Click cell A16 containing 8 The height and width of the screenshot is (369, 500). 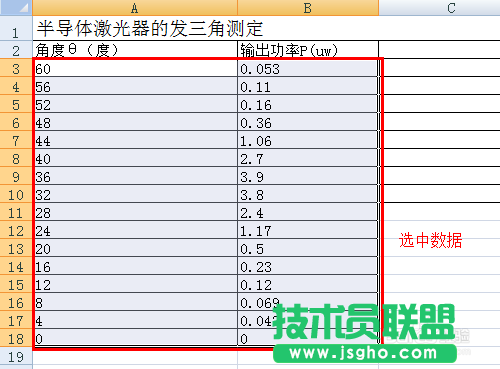(x=135, y=302)
